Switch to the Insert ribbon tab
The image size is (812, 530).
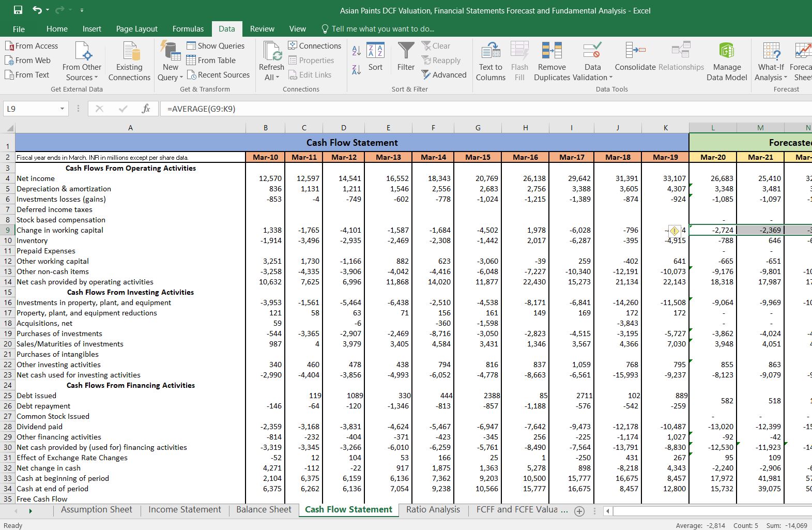pyautogui.click(x=91, y=29)
